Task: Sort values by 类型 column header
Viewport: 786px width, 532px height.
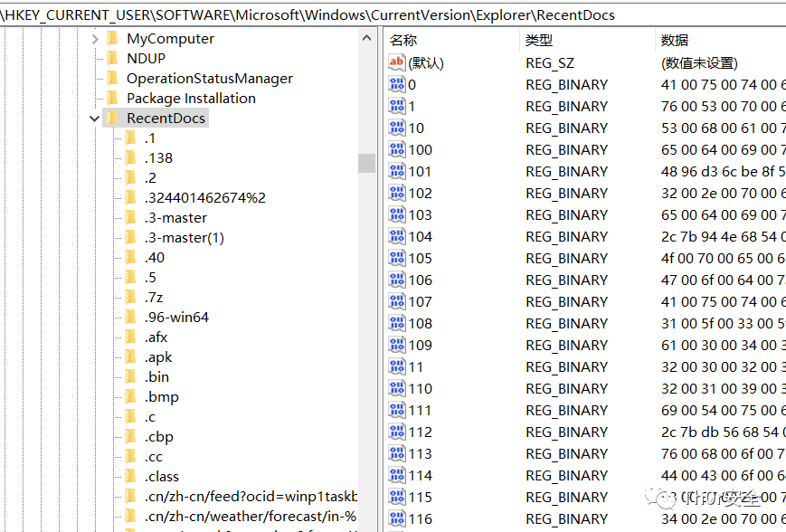Action: 539,40
